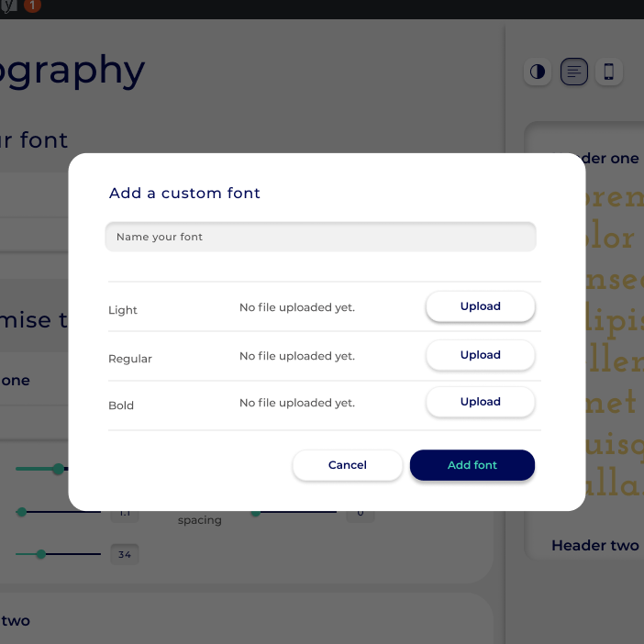Click the "Header two" preview label
This screenshot has height=644, width=644.
[x=594, y=546]
